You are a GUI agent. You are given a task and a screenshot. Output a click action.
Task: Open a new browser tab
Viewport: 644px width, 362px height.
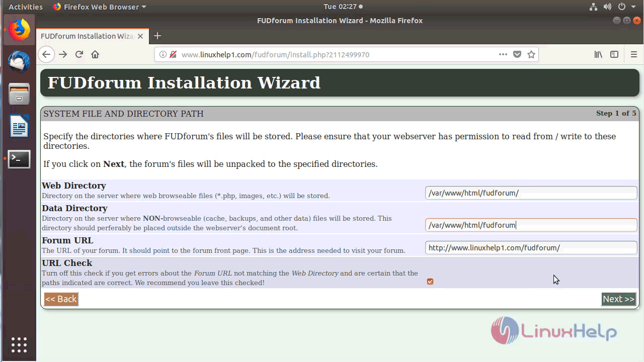click(157, 36)
